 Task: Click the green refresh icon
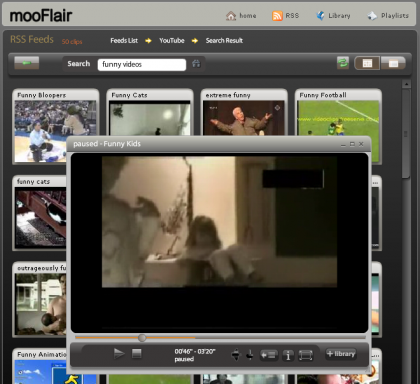click(x=343, y=63)
